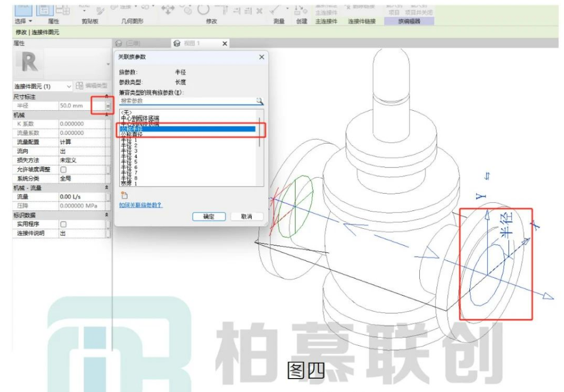Image resolution: width=564 pixels, height=392 pixels.
Task: Collapse the 机械 - 流量 section
Action: pyautogui.click(x=106, y=188)
